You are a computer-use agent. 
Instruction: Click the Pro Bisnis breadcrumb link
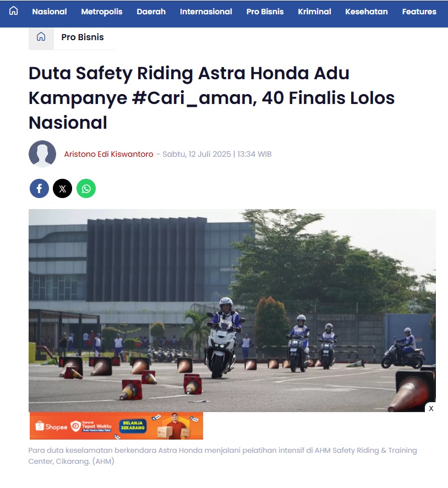pyautogui.click(x=83, y=37)
